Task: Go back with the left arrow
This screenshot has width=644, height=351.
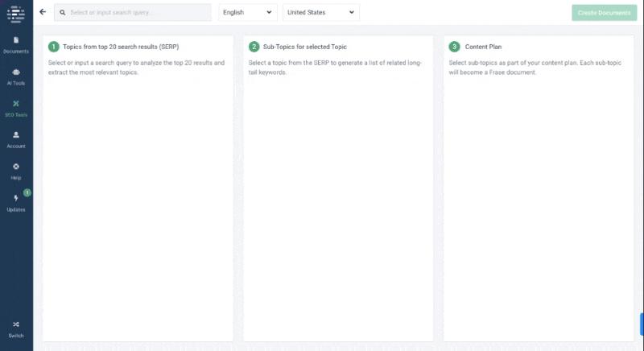Action: 43,12
